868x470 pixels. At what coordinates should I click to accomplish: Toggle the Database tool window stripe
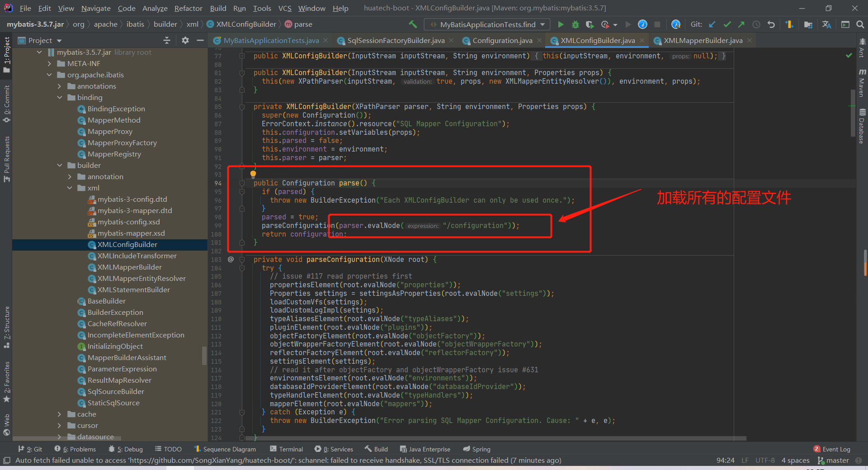(862, 126)
